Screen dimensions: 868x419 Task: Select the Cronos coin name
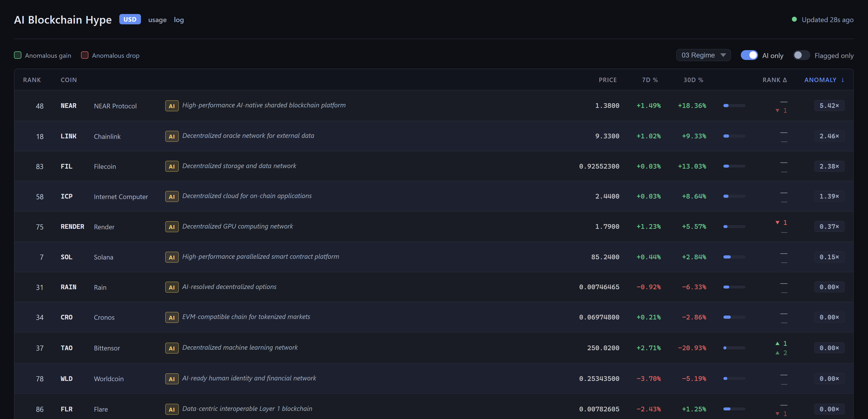104,318
